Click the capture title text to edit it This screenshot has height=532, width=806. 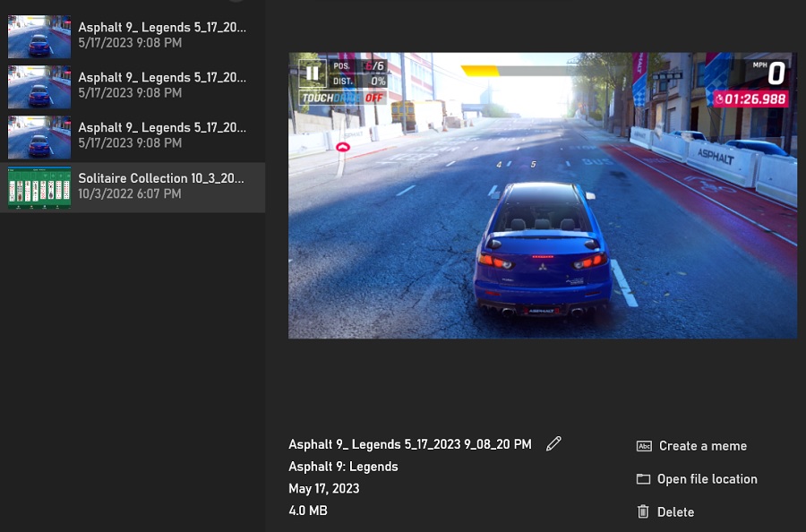coord(410,444)
